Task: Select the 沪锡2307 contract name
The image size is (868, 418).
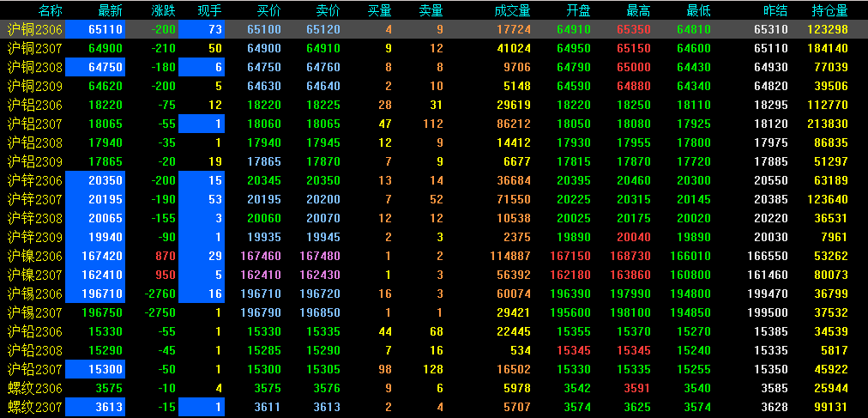Action: (35, 312)
